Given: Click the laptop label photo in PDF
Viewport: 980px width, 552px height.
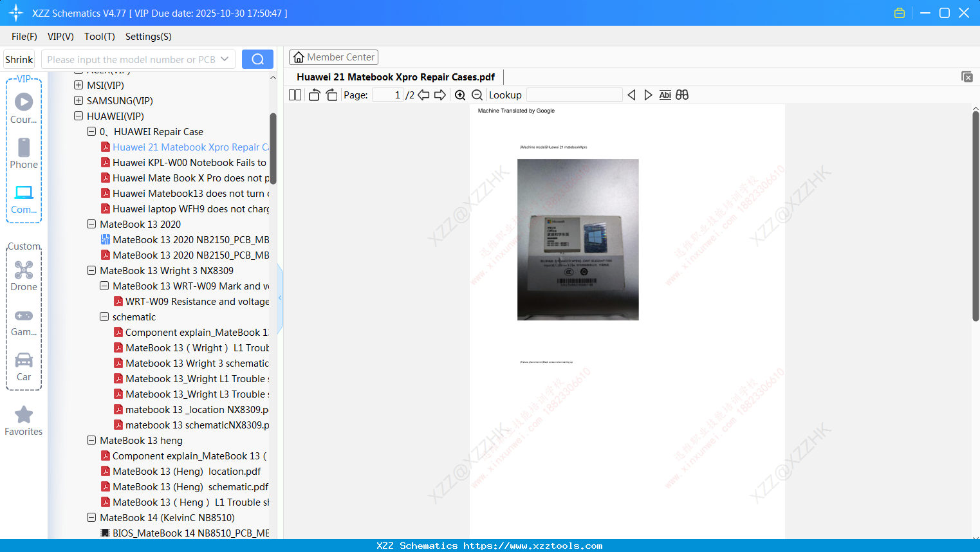Looking at the screenshot, I should [x=578, y=239].
